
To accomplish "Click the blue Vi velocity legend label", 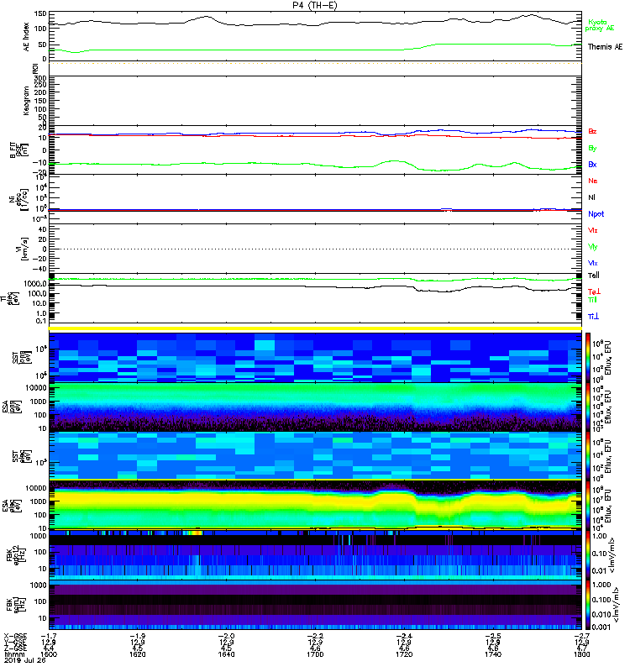I will pos(593,263).
